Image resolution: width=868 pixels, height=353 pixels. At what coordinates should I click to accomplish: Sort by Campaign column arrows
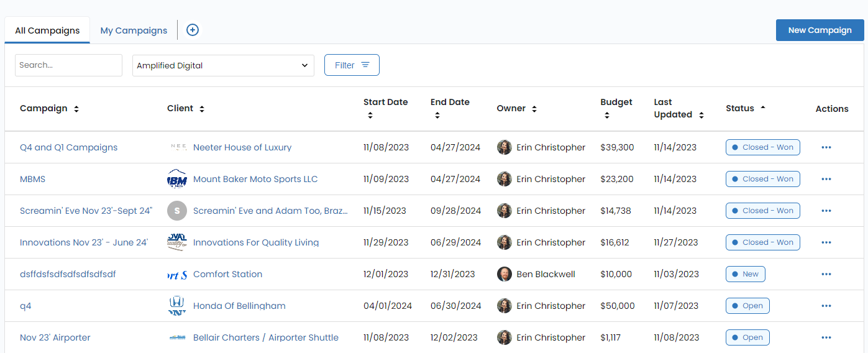[x=76, y=109]
